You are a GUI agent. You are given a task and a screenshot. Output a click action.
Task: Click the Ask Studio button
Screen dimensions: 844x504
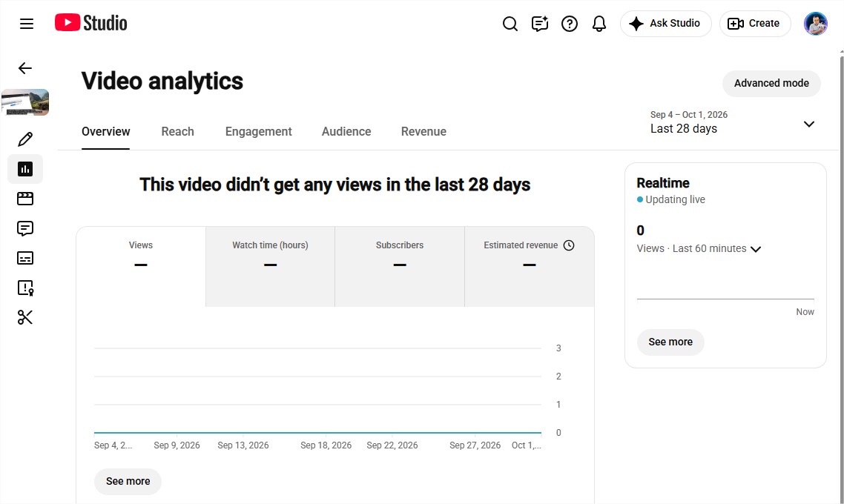[x=665, y=24]
